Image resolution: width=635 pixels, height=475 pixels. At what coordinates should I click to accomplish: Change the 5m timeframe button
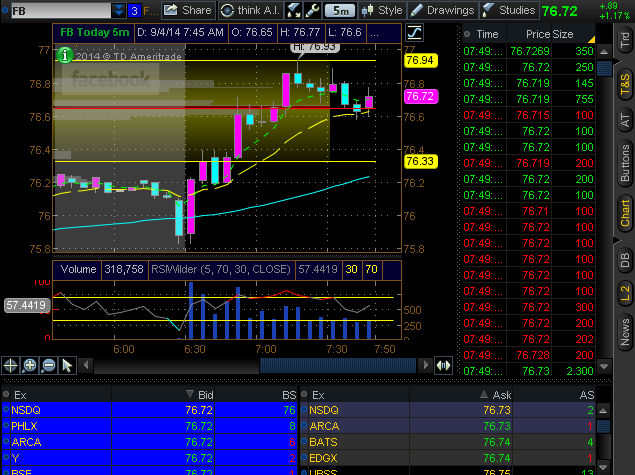(x=340, y=11)
